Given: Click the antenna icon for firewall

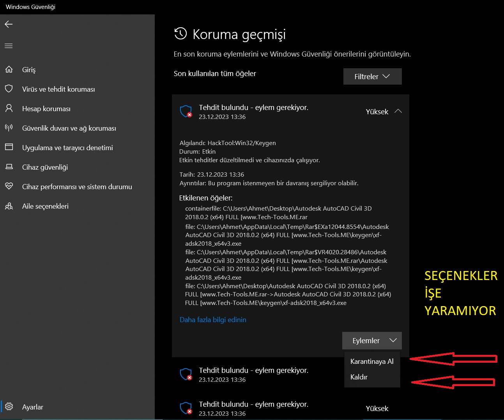Looking at the screenshot, I should click(9, 128).
